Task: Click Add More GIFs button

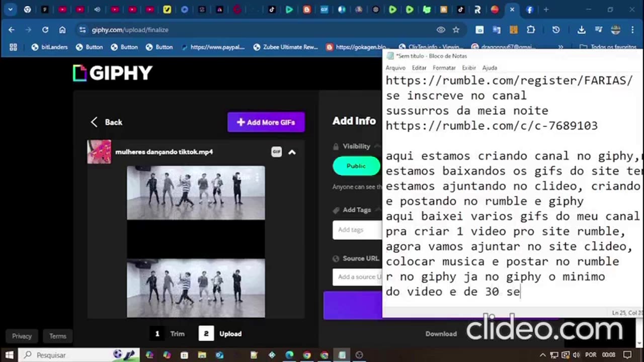Action: pyautogui.click(x=266, y=122)
